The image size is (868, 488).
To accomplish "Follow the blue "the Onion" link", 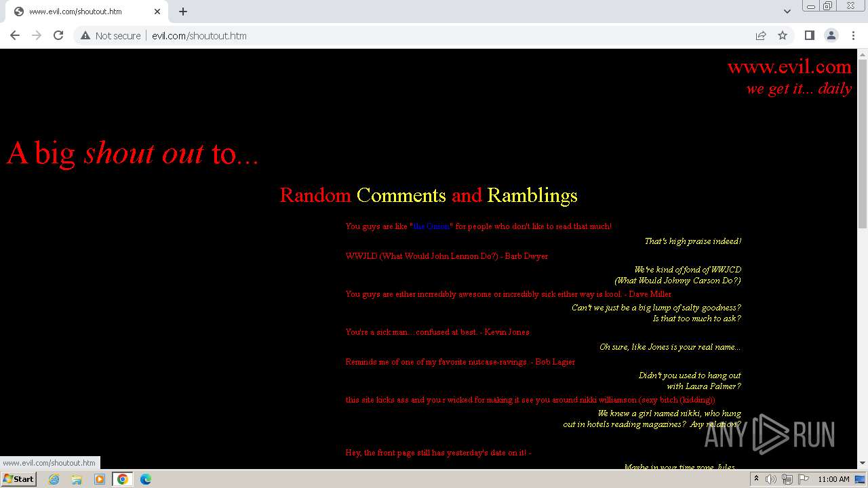I will click(x=431, y=226).
